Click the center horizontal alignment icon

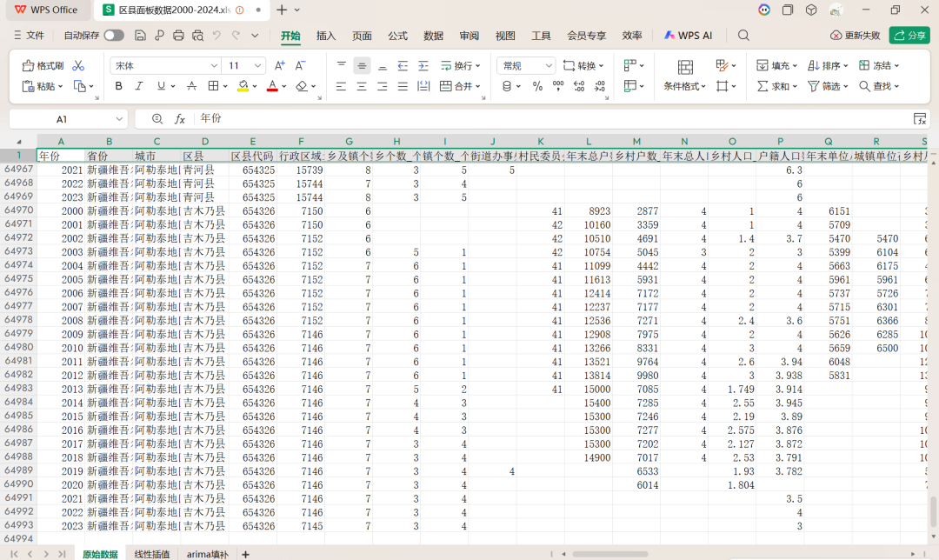(x=362, y=86)
